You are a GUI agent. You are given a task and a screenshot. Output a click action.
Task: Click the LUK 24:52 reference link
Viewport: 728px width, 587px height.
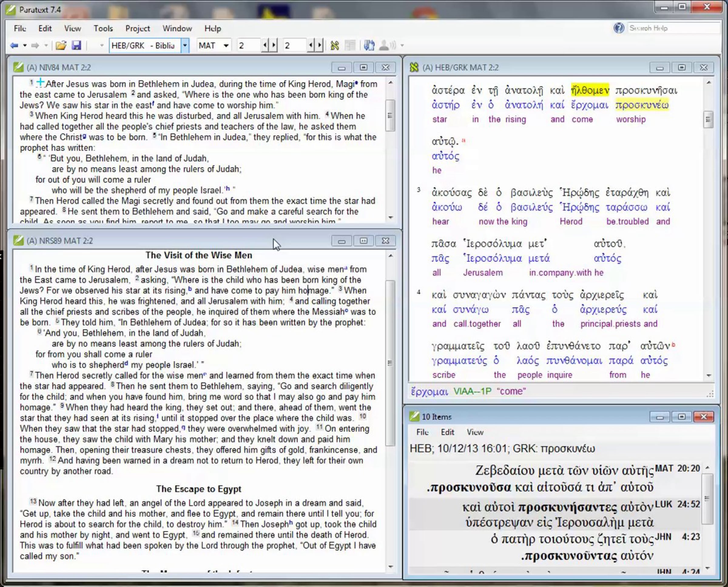tap(677, 504)
